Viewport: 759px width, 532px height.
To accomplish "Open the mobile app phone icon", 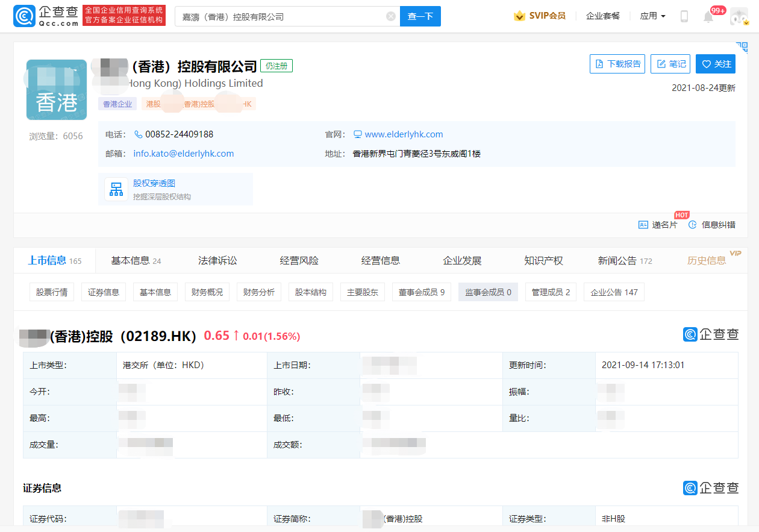I will [684, 16].
